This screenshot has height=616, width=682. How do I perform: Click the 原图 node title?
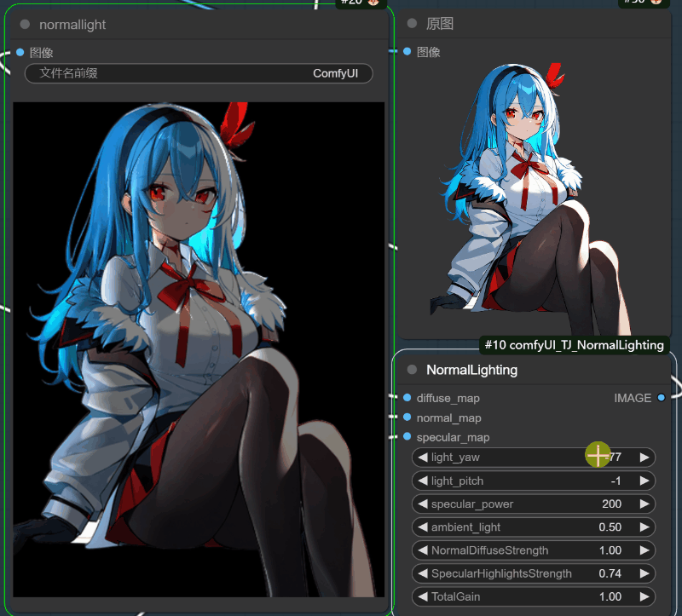pos(440,24)
